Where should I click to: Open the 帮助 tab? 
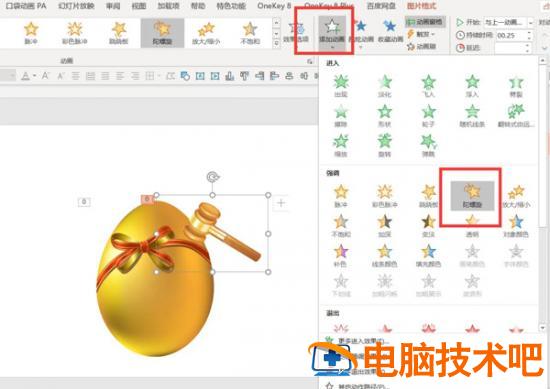click(x=198, y=6)
